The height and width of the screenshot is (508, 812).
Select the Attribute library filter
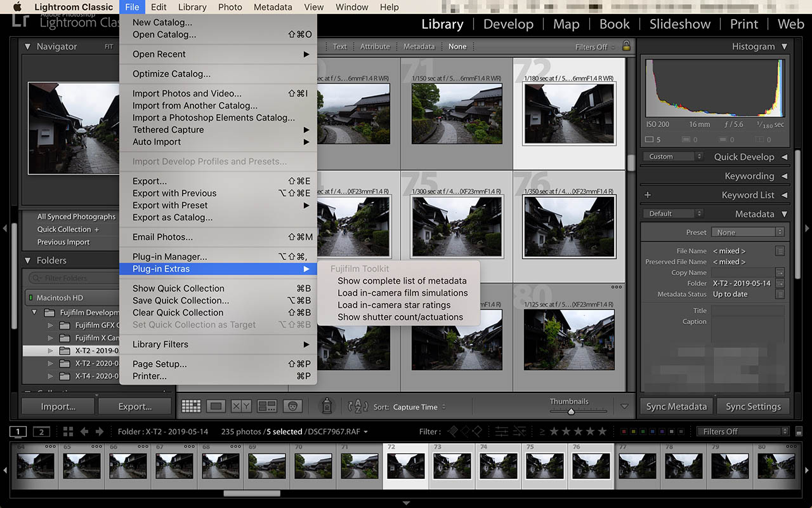pos(375,46)
